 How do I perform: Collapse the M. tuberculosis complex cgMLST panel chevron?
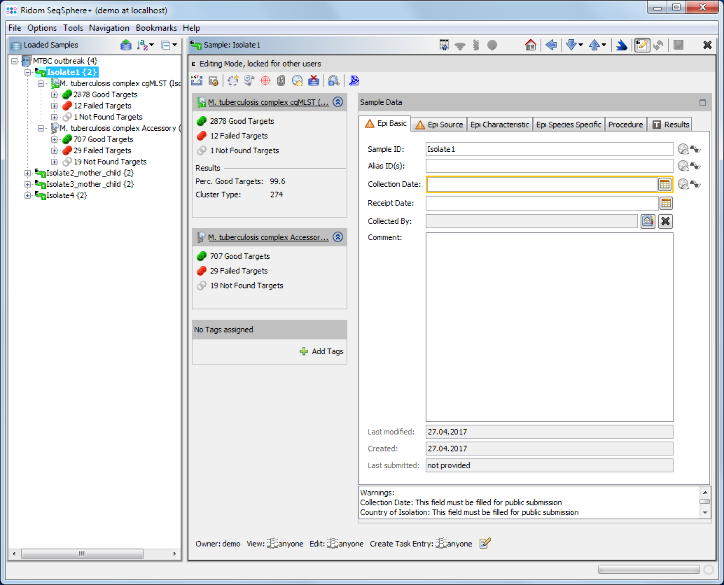point(338,102)
